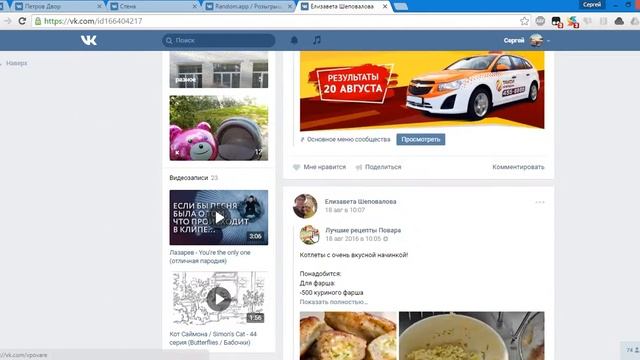This screenshot has width=640, height=360.
Task: Open a new browser tab
Action: (x=401, y=7)
